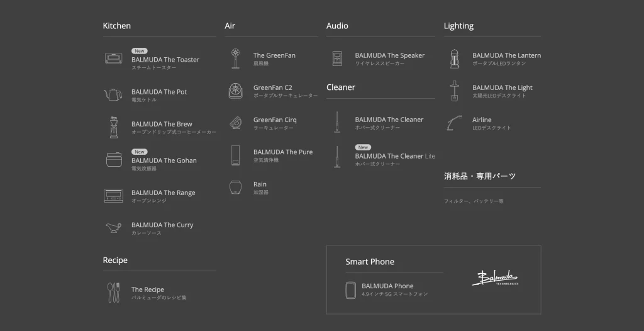Click the smartphone icon for BALMUDA Phone
644x331 pixels.
pos(350,290)
